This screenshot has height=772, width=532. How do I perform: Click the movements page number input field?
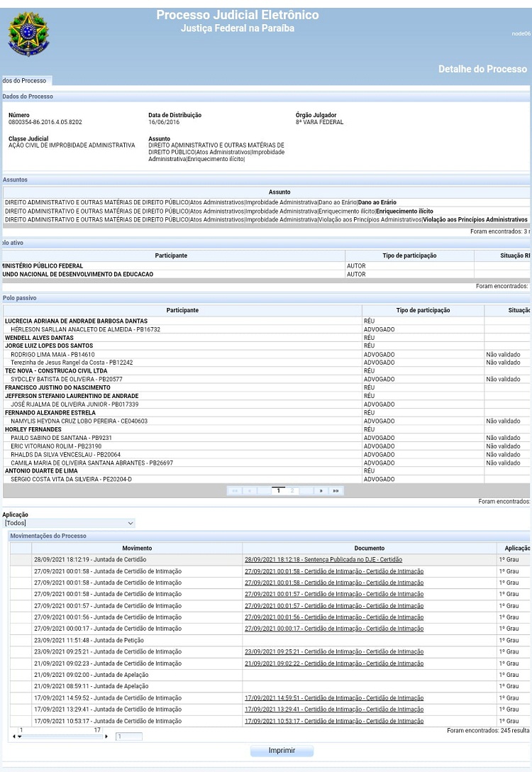[x=128, y=737]
